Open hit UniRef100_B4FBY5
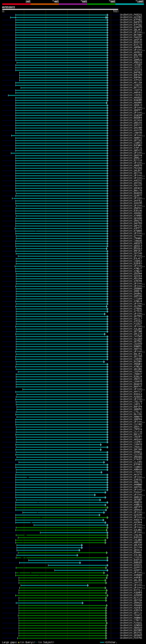The height and width of the screenshot is (644, 146). [131, 22]
